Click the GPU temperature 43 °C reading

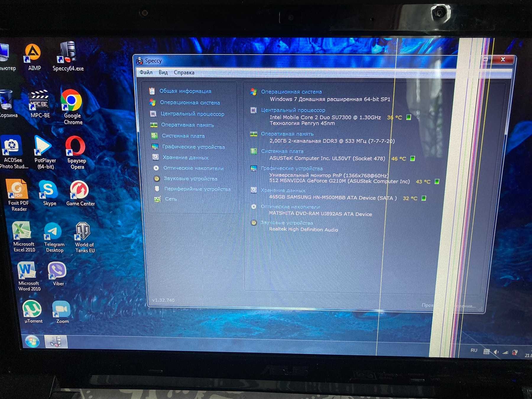click(423, 181)
